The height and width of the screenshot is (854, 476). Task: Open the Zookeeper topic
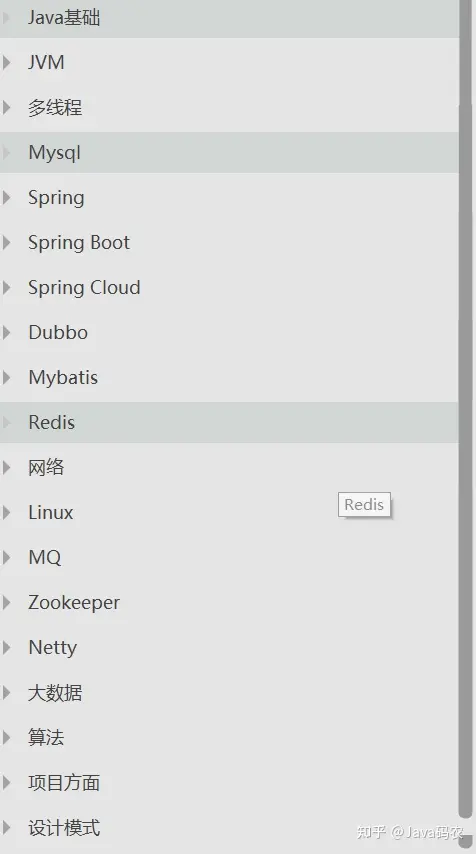click(x=74, y=602)
